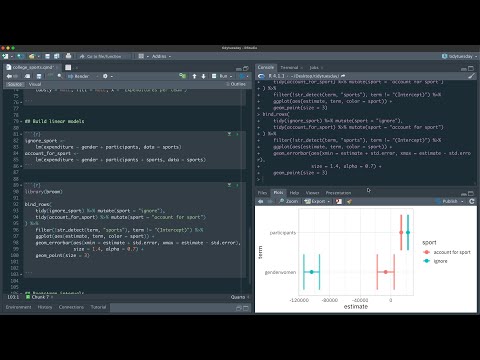Clear all plots with broom icon
Image resolution: width=480 pixels, height=360 pixels.
(x=349, y=201)
